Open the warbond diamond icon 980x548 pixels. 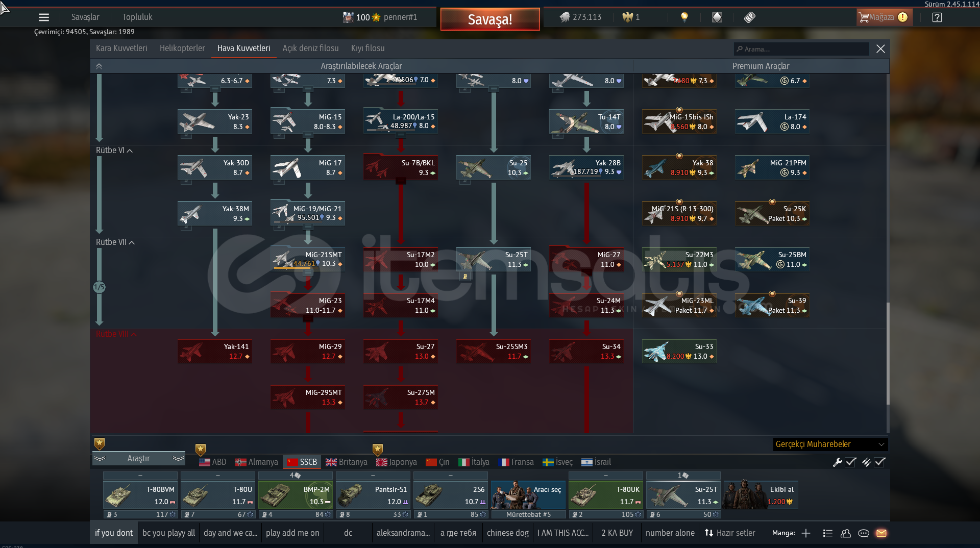[x=717, y=17]
